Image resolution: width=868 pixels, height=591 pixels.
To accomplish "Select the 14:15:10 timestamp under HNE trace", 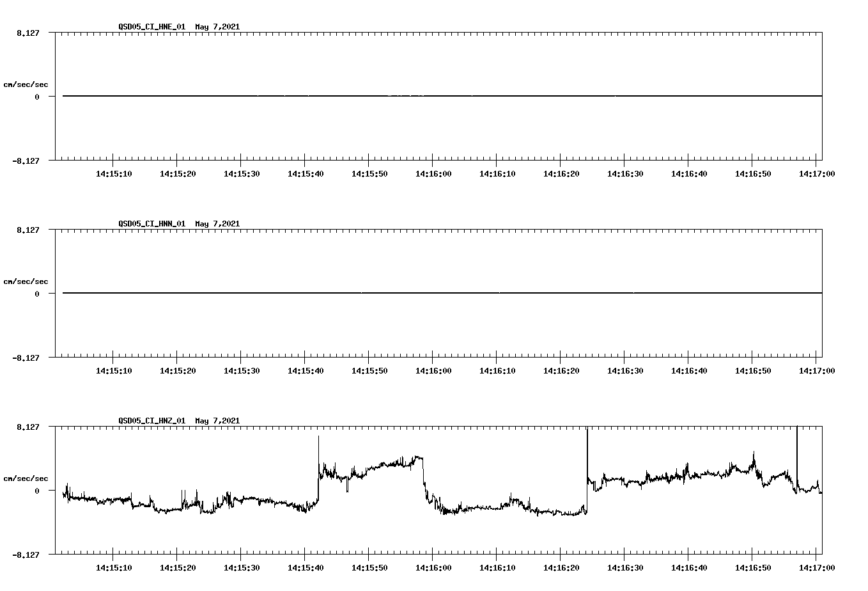I will click(x=113, y=173).
